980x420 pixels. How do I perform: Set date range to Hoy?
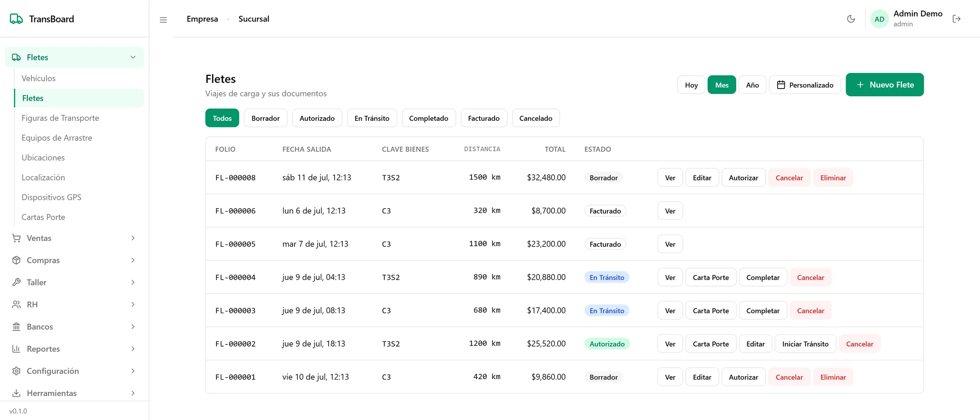point(691,85)
